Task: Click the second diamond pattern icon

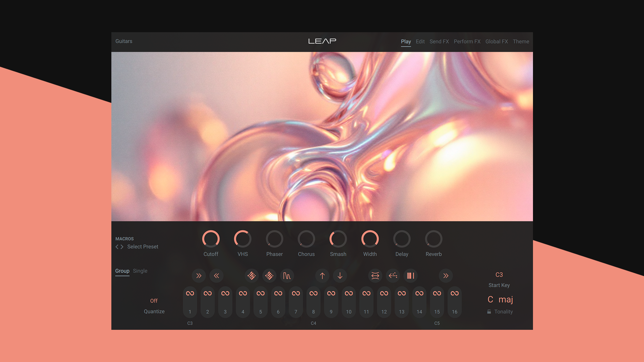Action: coord(269,276)
